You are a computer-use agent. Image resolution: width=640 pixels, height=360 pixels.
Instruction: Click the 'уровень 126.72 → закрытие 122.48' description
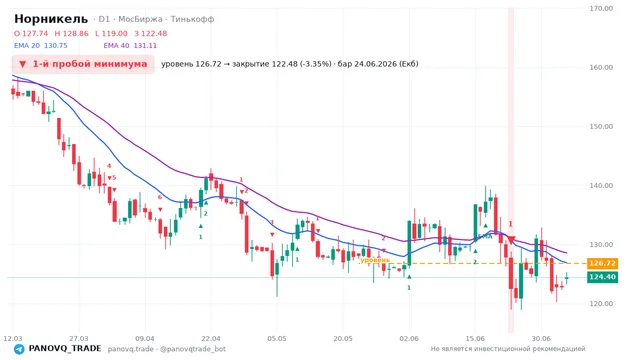coord(290,64)
